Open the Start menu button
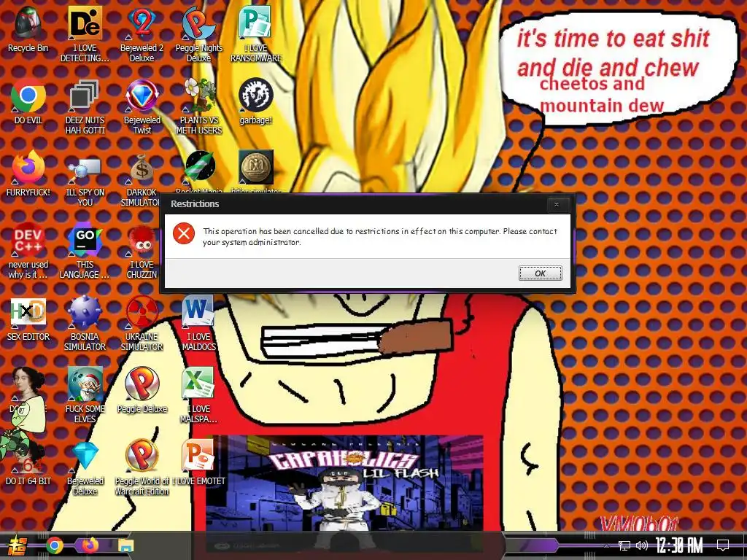The image size is (747, 560). click(18, 545)
